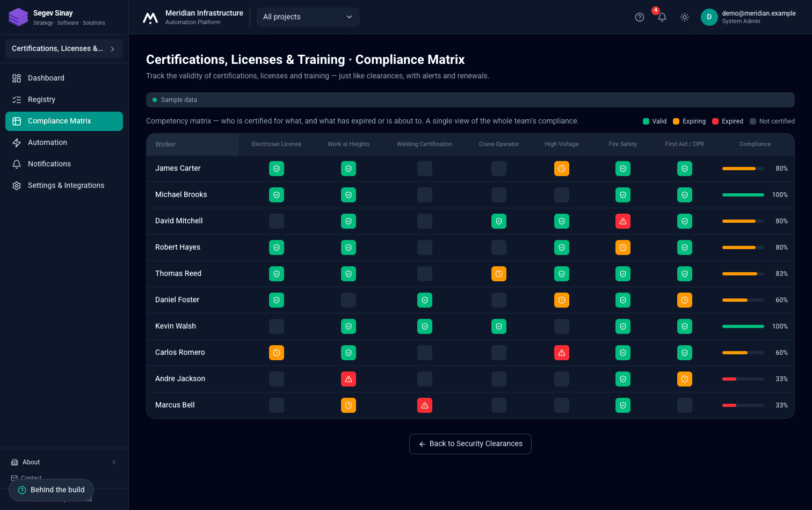This screenshot has height=510, width=812.
Task: Click Back to Security Clearances button
Action: 470,444
